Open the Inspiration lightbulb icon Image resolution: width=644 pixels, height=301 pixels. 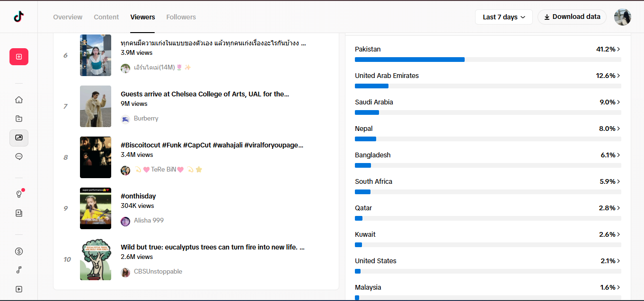point(19,194)
